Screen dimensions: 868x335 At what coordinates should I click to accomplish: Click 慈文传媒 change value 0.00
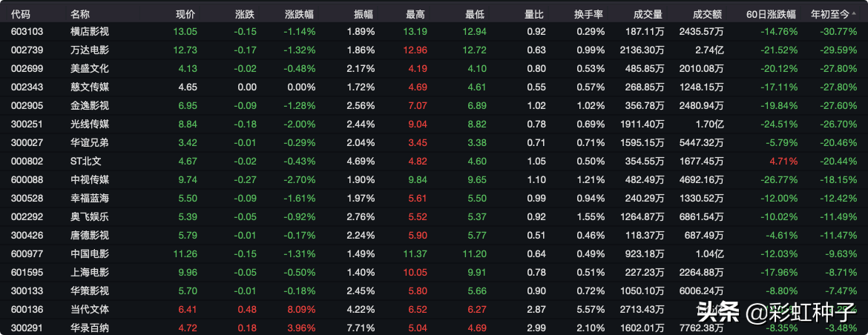coord(248,87)
